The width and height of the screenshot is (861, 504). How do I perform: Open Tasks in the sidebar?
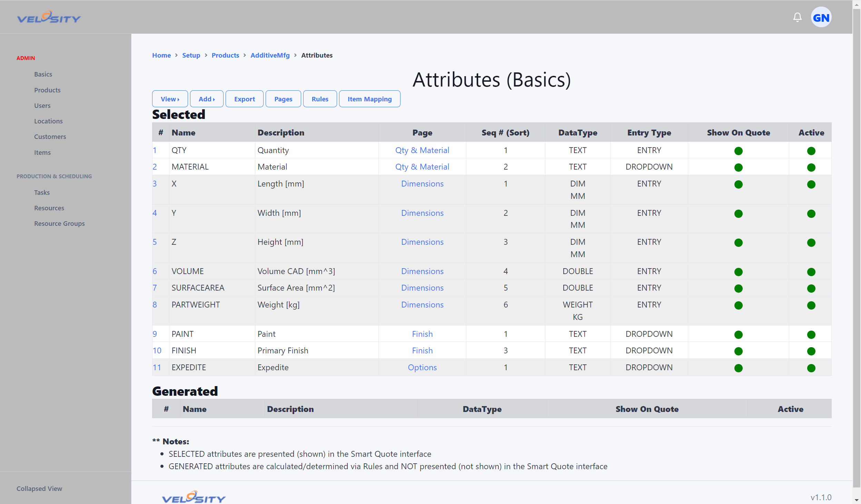42,192
